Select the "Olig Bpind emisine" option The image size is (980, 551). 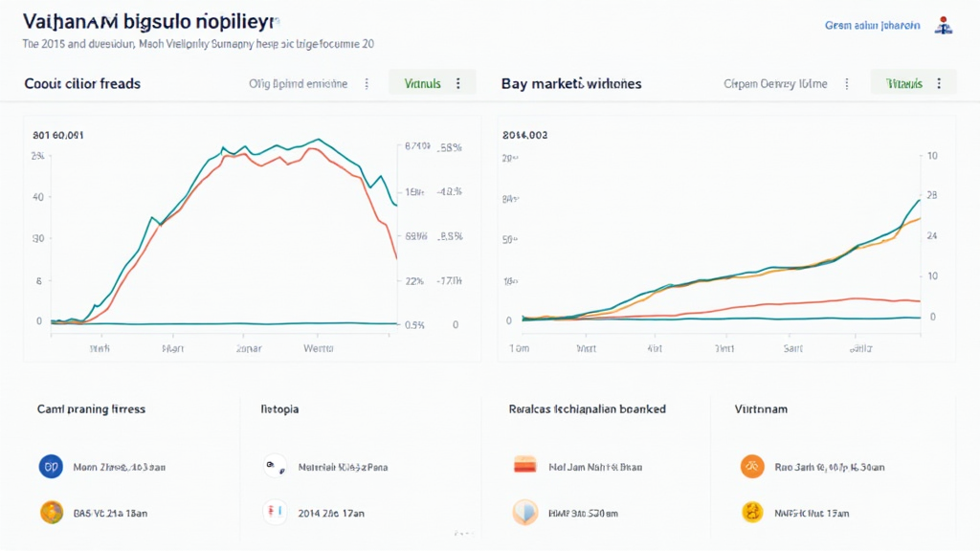[x=298, y=84]
